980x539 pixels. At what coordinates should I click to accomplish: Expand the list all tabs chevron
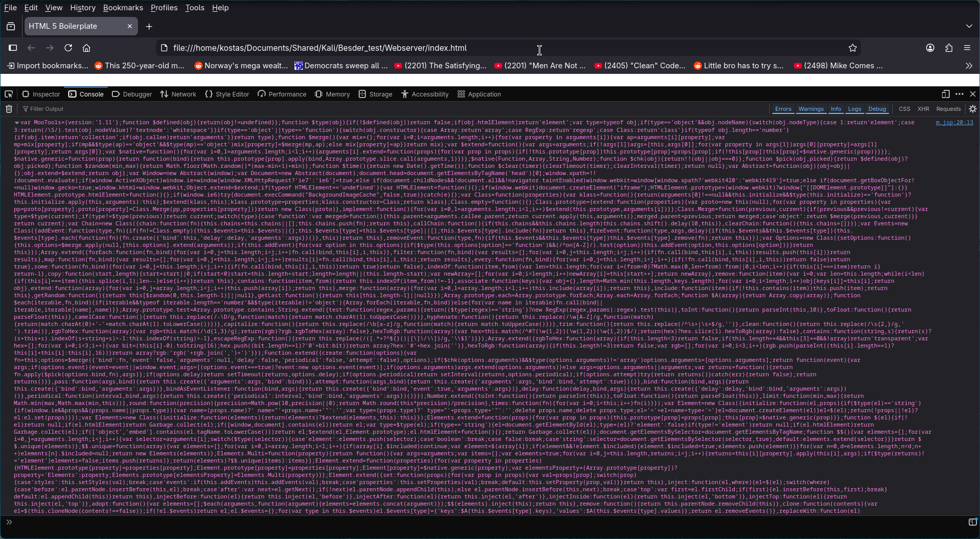pos(969,26)
